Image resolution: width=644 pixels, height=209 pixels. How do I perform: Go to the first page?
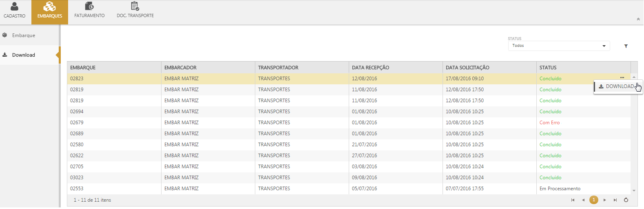coord(573,200)
